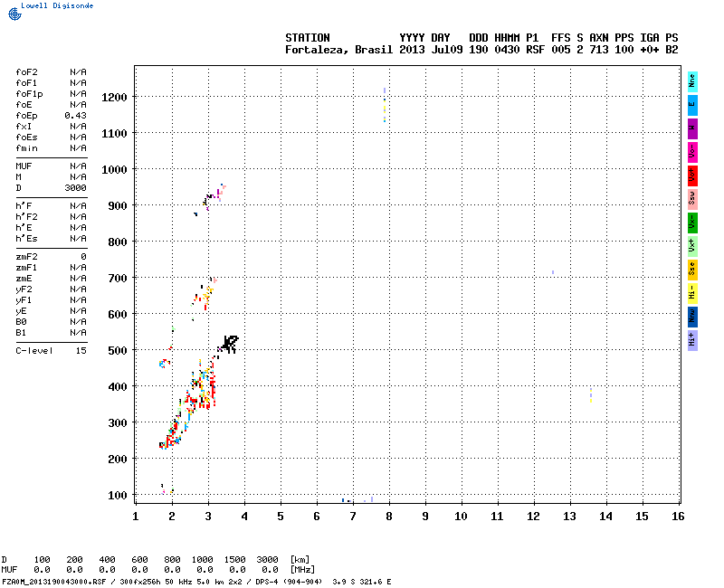Click the yF2 parameter label
Screen dimensions: 724x588
tap(24, 289)
